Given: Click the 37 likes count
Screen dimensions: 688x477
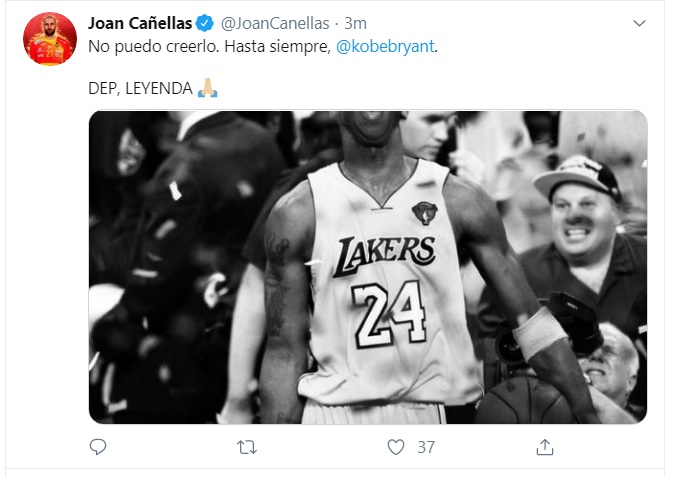Looking at the screenshot, I should [x=426, y=447].
